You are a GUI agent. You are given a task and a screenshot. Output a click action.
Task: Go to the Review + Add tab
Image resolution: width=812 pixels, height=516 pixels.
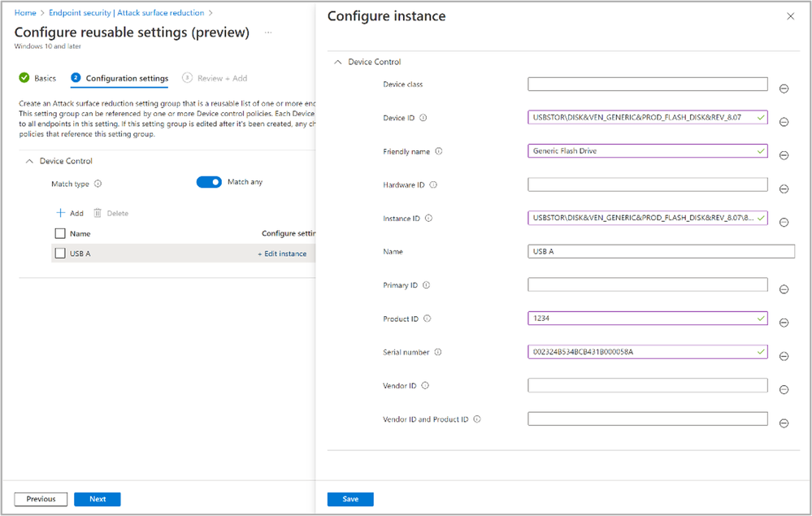pos(215,78)
